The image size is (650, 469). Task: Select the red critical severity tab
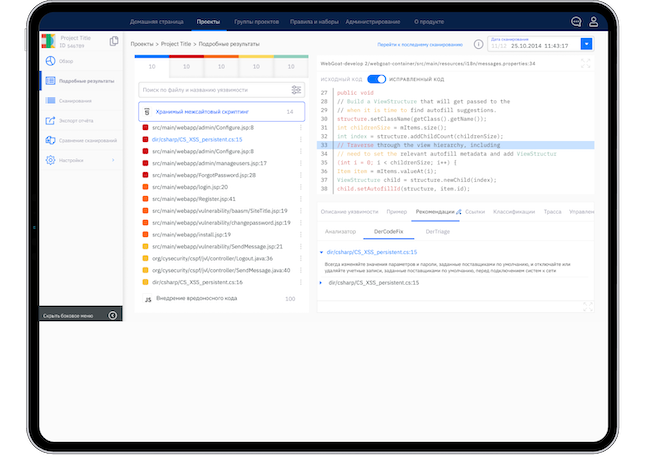pos(187,66)
